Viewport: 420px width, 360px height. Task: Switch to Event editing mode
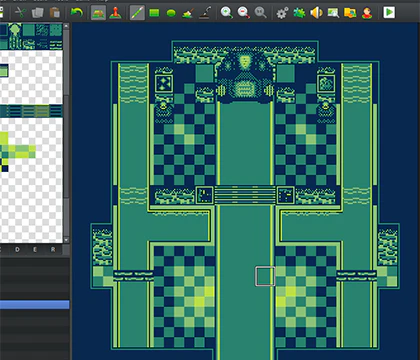115,13
